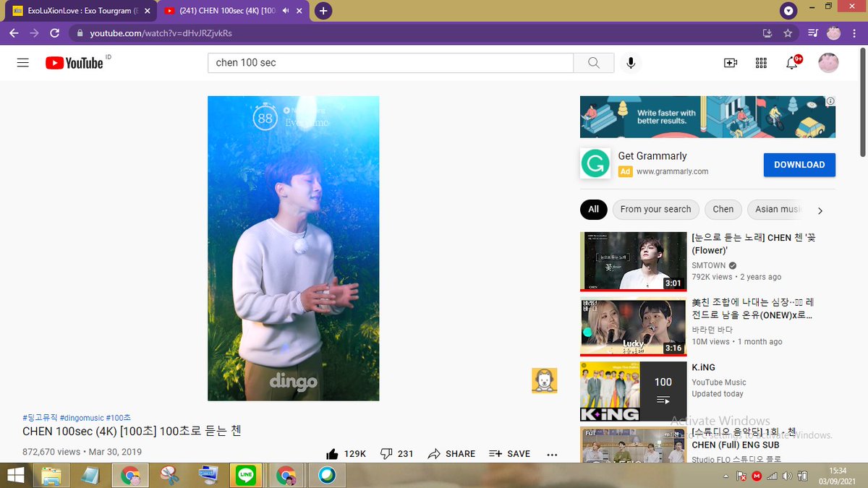Open a new tab with plus button
This screenshot has height=488, width=868.
[323, 11]
